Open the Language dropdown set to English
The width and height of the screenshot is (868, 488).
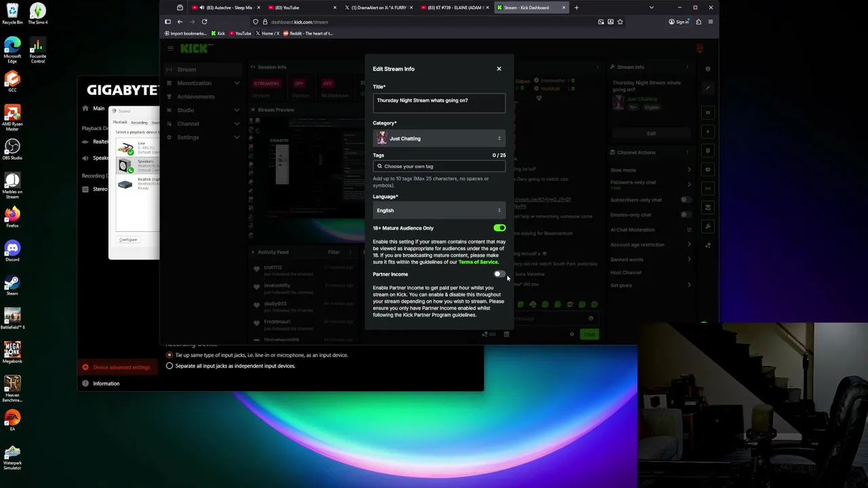[x=439, y=210]
